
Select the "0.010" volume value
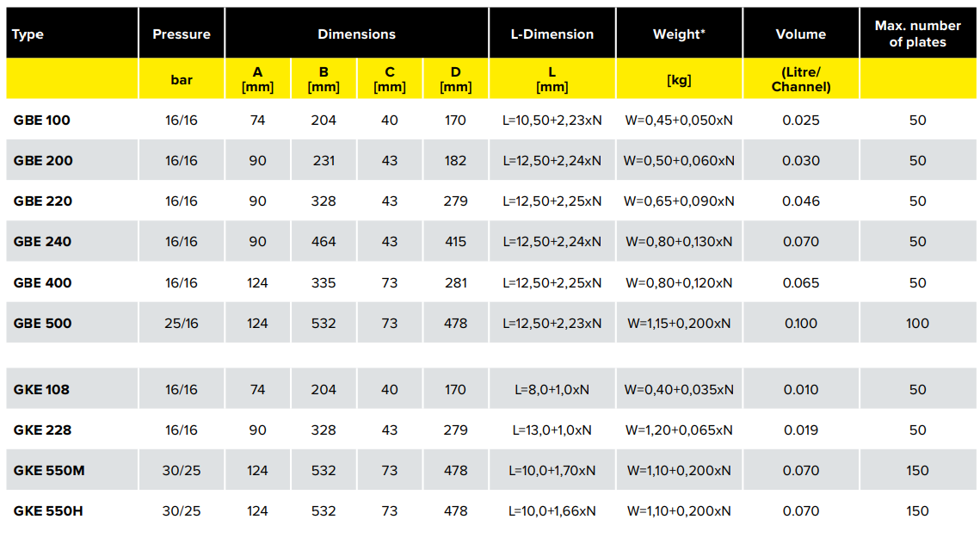801,390
